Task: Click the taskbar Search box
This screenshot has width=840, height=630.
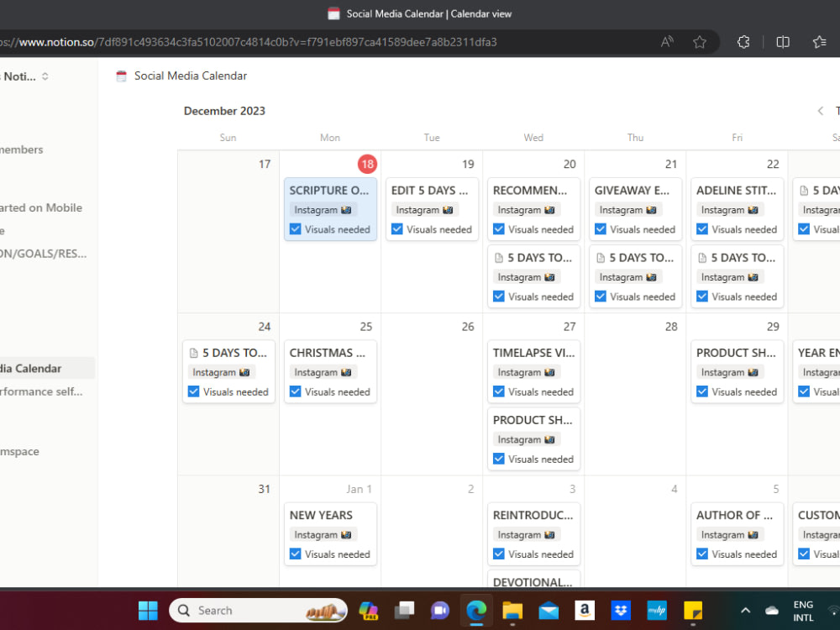Action: (x=258, y=610)
